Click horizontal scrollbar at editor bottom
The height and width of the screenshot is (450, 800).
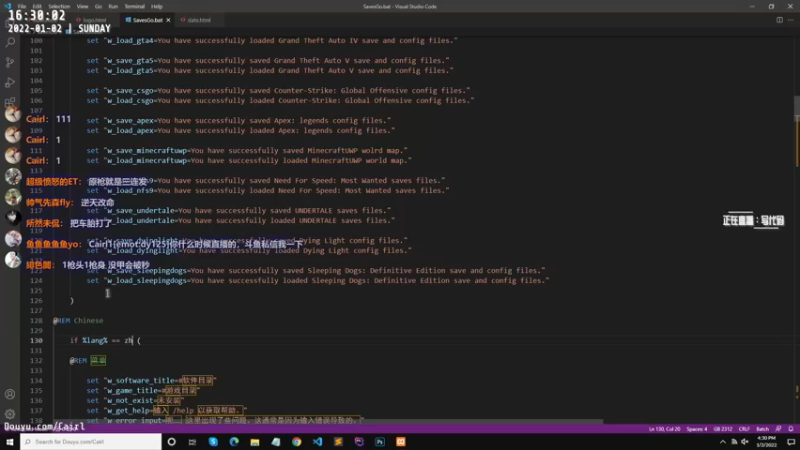pyautogui.click(x=327, y=422)
